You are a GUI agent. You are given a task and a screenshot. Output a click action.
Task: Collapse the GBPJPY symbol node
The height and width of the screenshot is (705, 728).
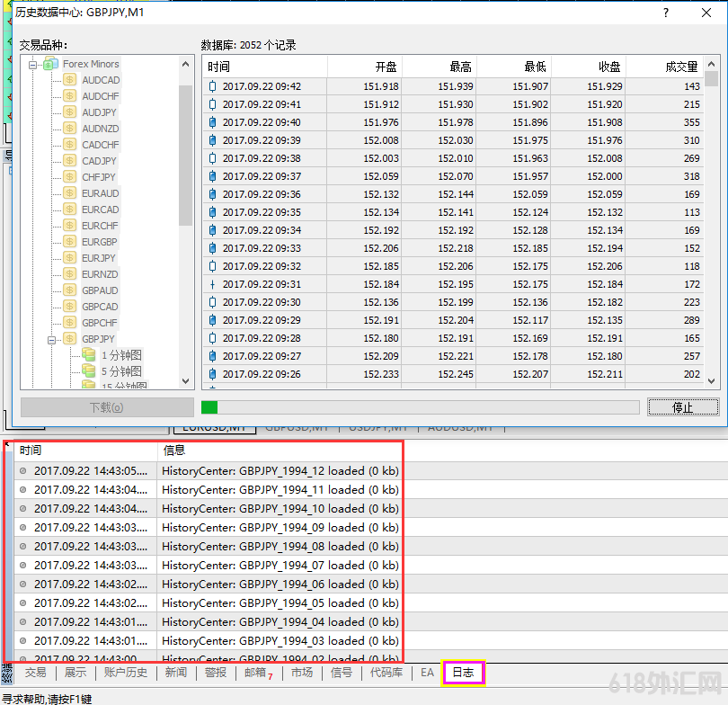[x=53, y=339]
